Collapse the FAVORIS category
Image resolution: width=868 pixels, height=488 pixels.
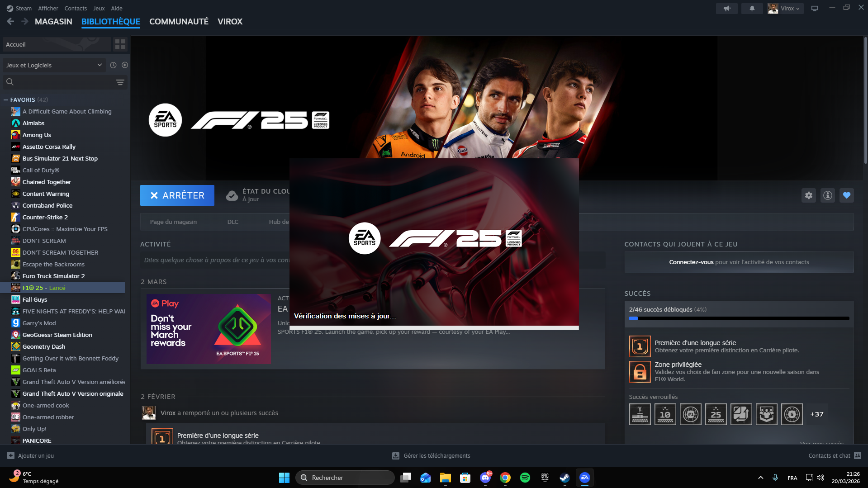6,100
